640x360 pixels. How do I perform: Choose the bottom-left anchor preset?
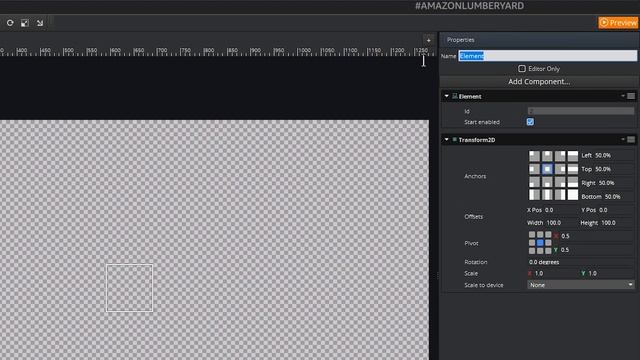pyautogui.click(x=534, y=182)
